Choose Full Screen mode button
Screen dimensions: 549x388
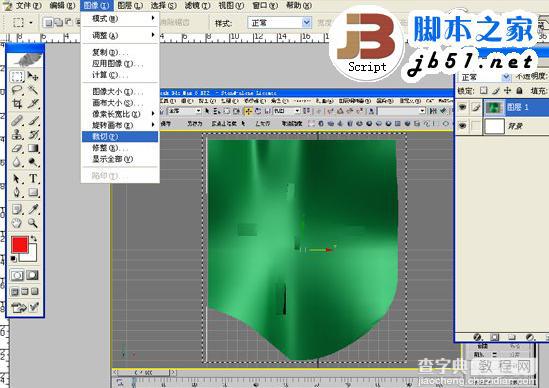tap(35, 291)
